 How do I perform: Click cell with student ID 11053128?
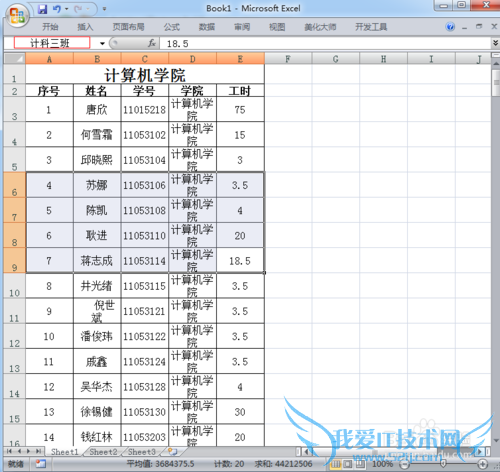145,387
